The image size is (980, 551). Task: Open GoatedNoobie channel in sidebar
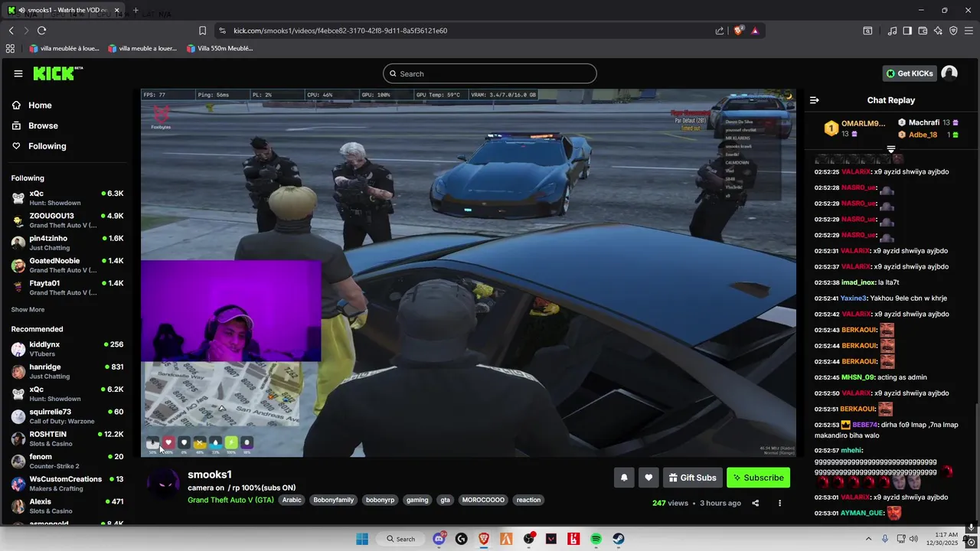pyautogui.click(x=67, y=266)
